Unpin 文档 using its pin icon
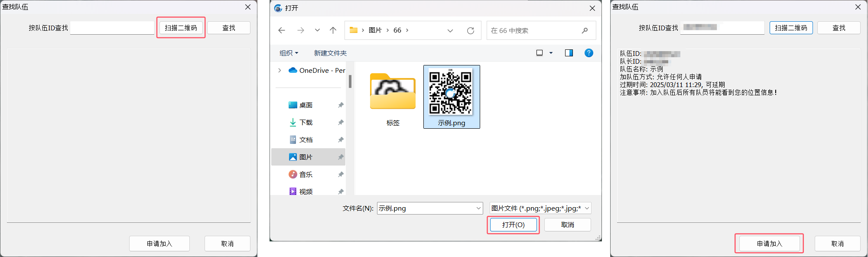The height and width of the screenshot is (257, 868). 341,140
